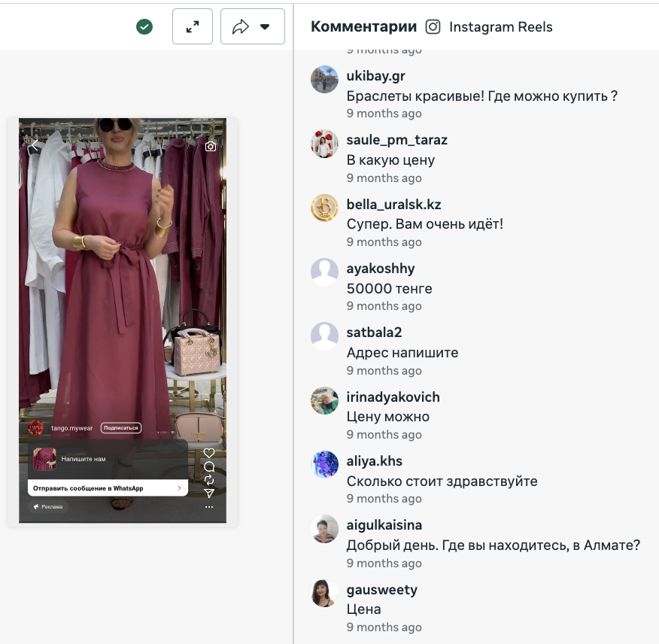659x644 pixels.
Task: Tap the camera icon in reel preview
Action: coord(211,147)
